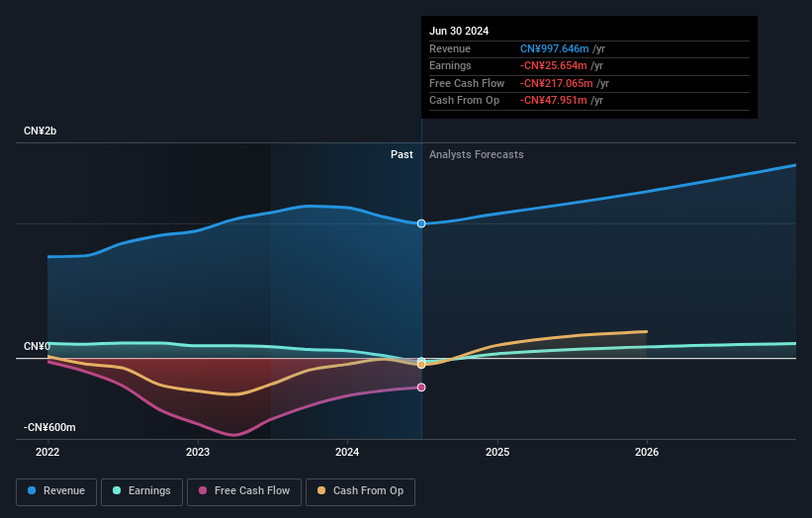Select the 2024 x-axis label
The width and height of the screenshot is (812, 518).
(x=347, y=452)
